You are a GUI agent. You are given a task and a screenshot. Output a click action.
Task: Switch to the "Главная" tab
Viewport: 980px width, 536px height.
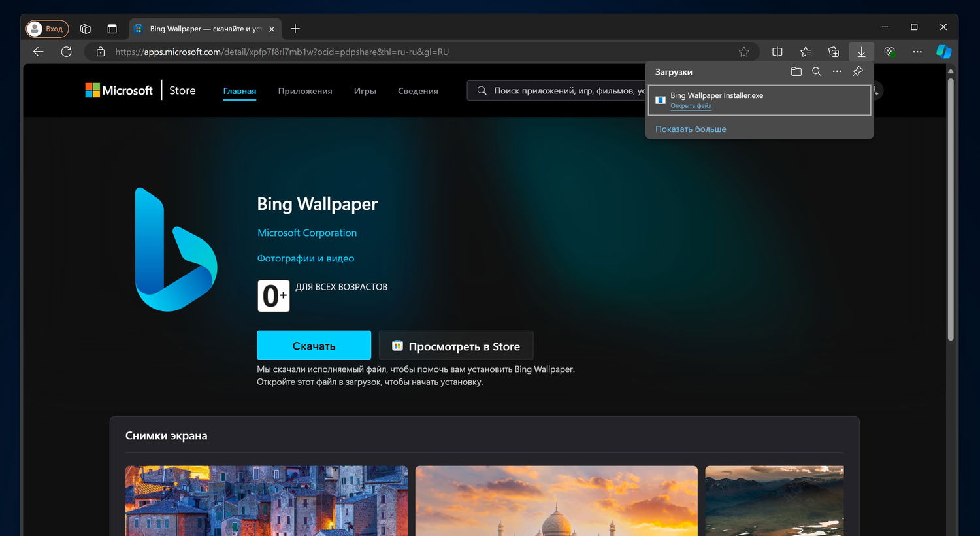click(x=240, y=92)
